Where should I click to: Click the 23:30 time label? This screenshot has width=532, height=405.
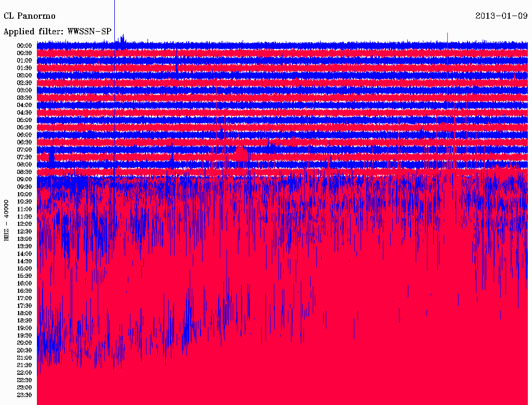click(24, 395)
